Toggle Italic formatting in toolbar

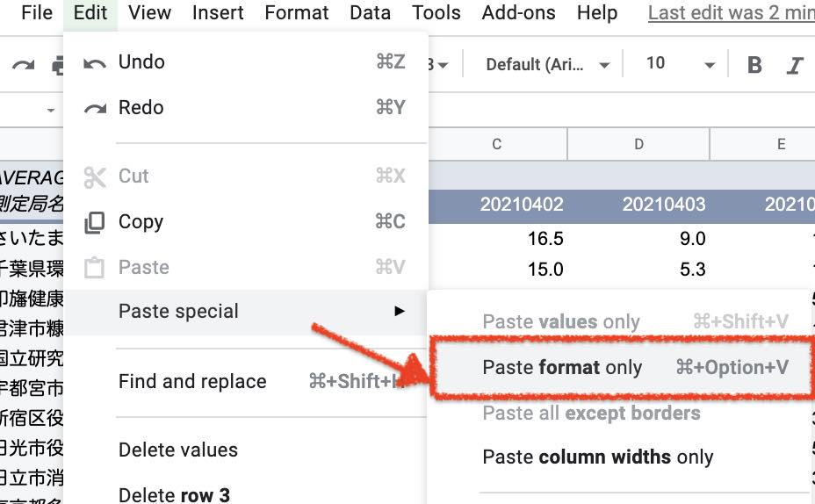(794, 65)
